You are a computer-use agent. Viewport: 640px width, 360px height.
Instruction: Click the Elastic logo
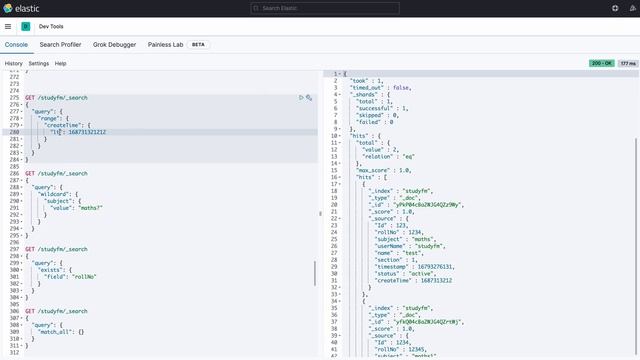click(x=21, y=8)
